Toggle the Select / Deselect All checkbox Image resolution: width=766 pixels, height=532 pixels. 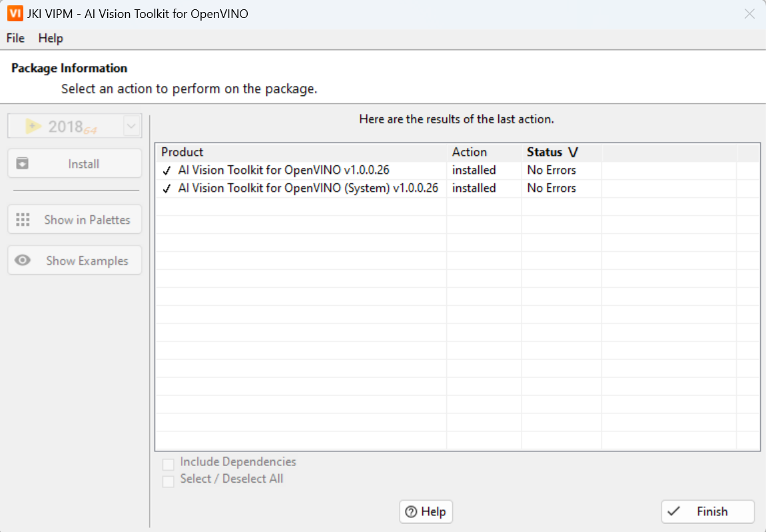pos(169,480)
